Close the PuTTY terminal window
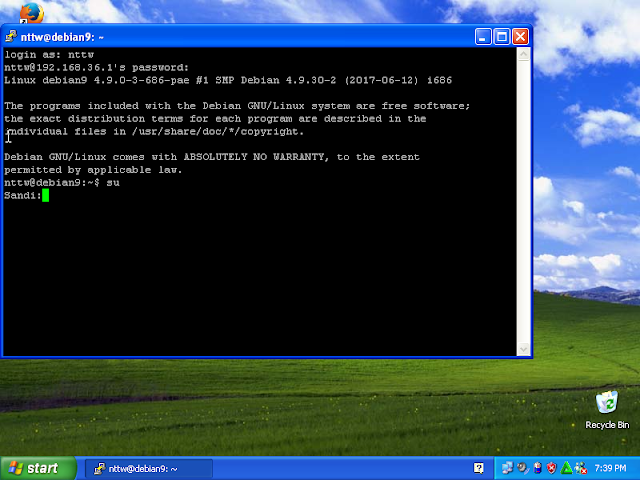The width and height of the screenshot is (640, 480). (520, 37)
